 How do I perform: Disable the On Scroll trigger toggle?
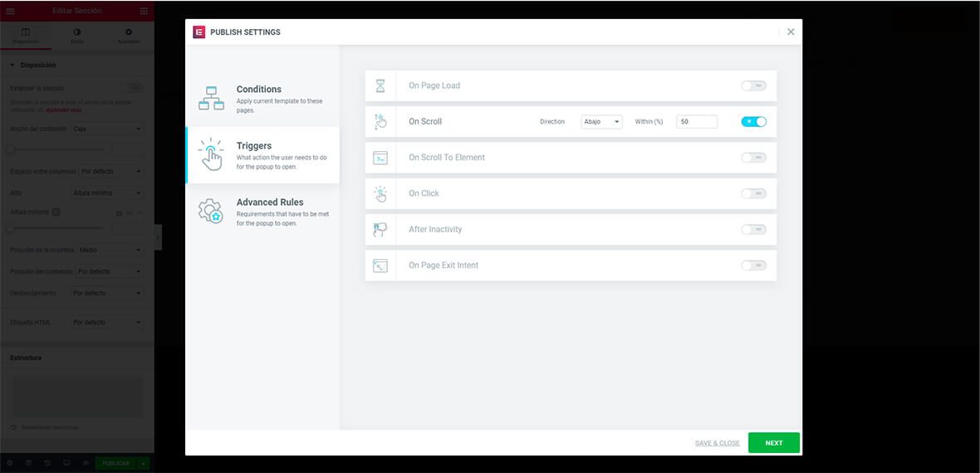pos(754,122)
